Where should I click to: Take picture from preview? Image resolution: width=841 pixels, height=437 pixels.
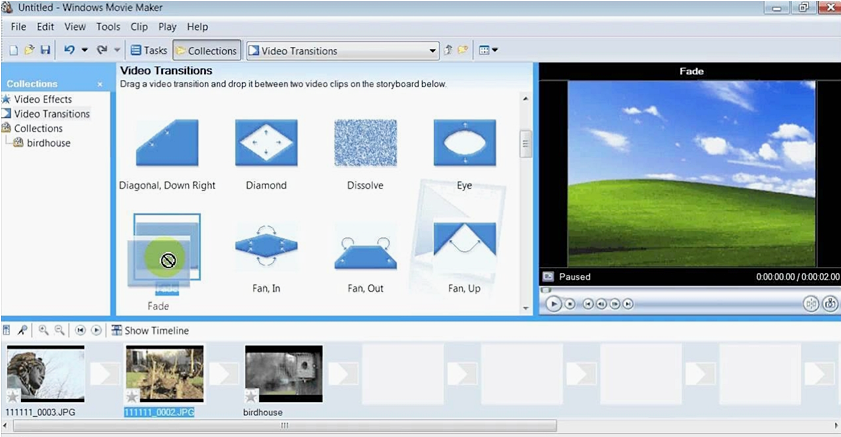tap(830, 304)
